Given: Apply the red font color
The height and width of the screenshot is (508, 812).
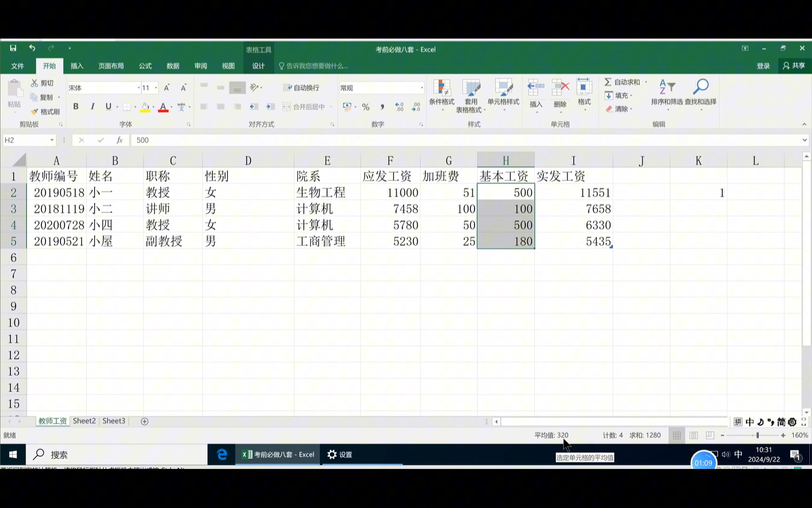Looking at the screenshot, I should click(163, 107).
